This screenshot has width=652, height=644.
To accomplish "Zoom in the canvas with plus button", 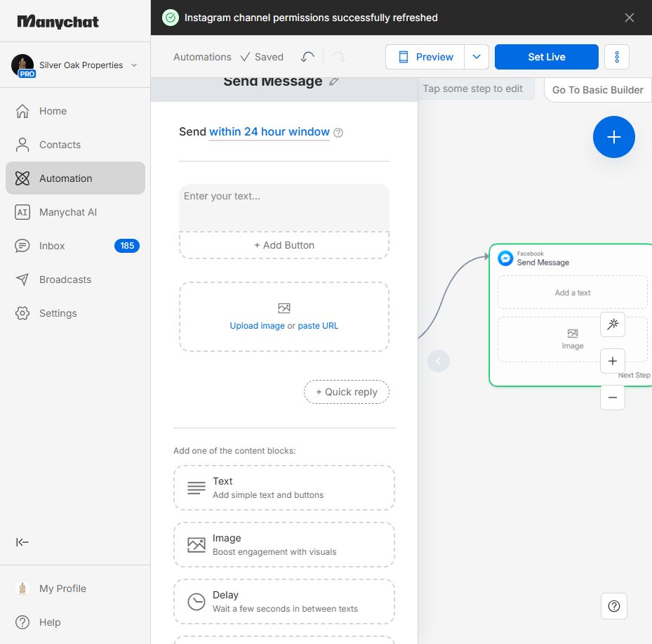I will coord(613,361).
